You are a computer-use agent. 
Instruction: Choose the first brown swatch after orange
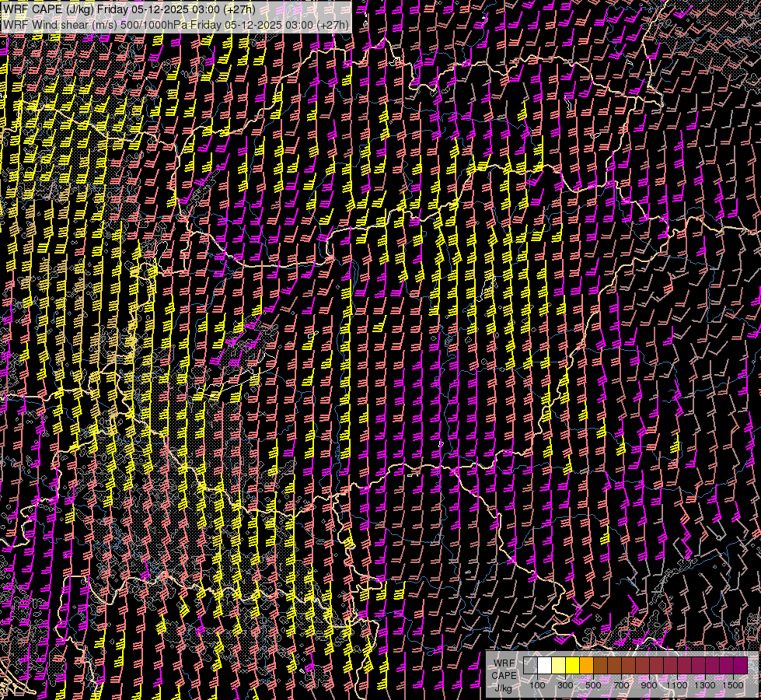point(600,666)
